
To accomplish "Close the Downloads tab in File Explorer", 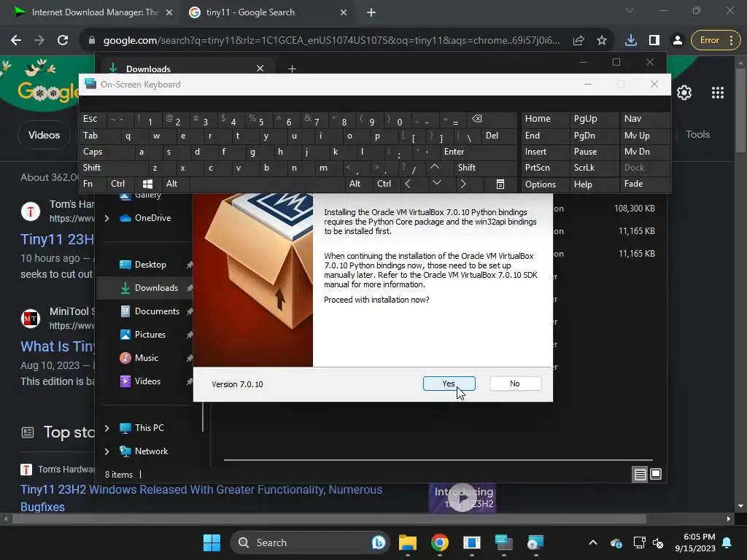I will (x=260, y=69).
